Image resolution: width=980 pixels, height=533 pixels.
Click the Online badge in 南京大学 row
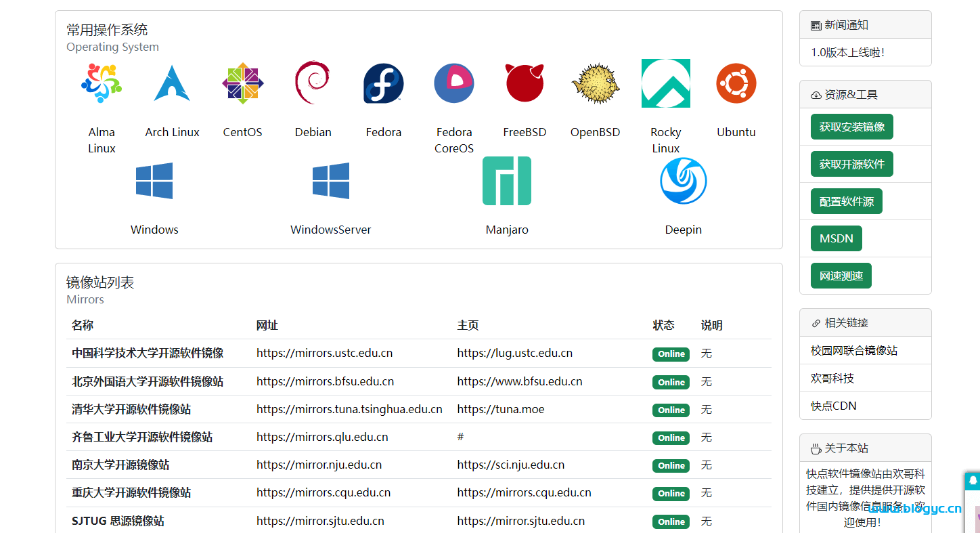click(671, 465)
